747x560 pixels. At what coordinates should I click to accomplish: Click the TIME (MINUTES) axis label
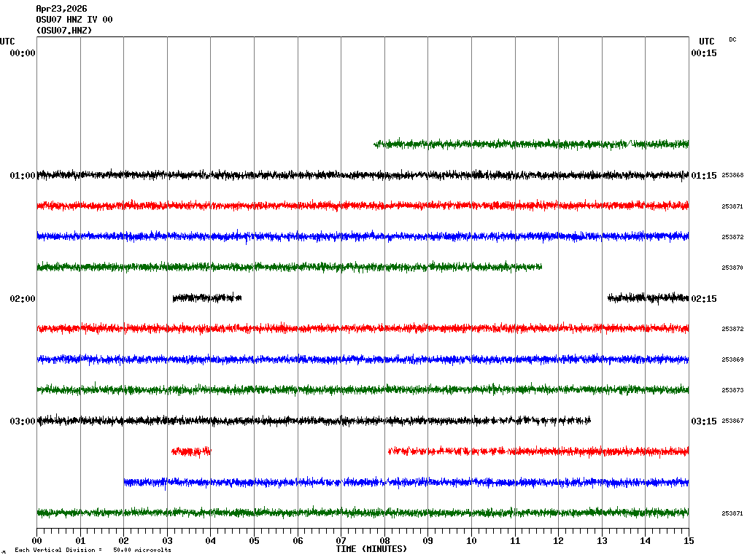coord(371,549)
